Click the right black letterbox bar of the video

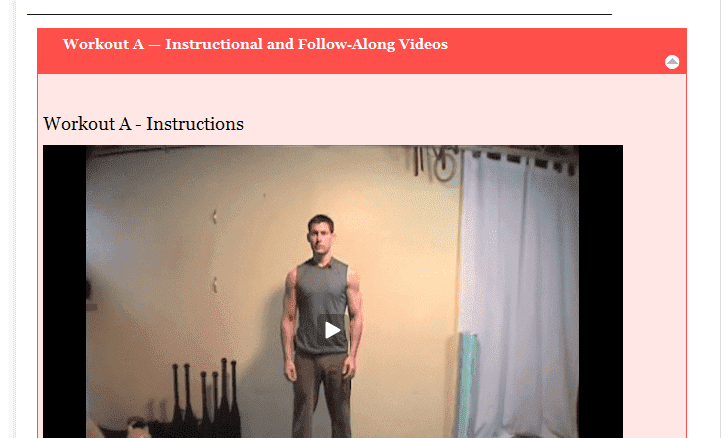click(x=601, y=291)
